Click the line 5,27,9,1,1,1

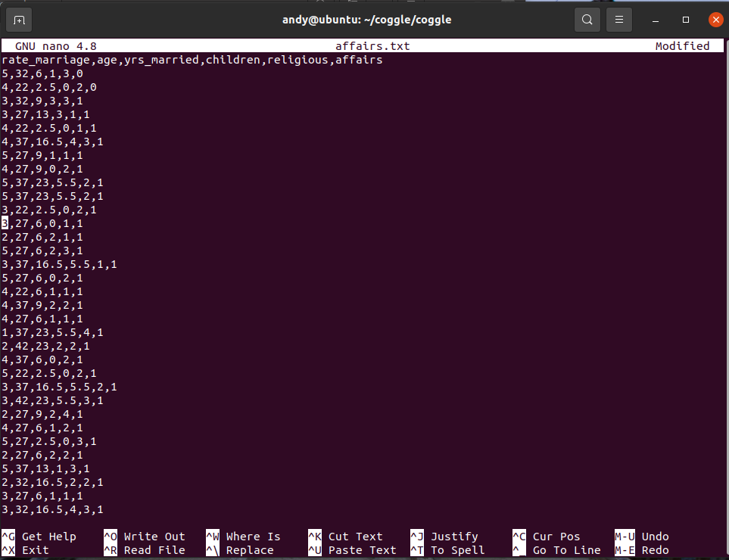[42, 155]
